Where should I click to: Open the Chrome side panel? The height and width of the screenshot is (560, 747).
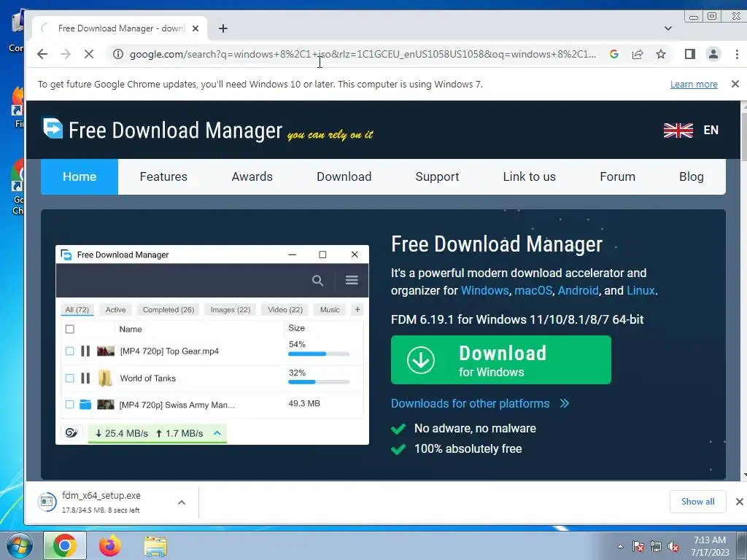tap(690, 54)
